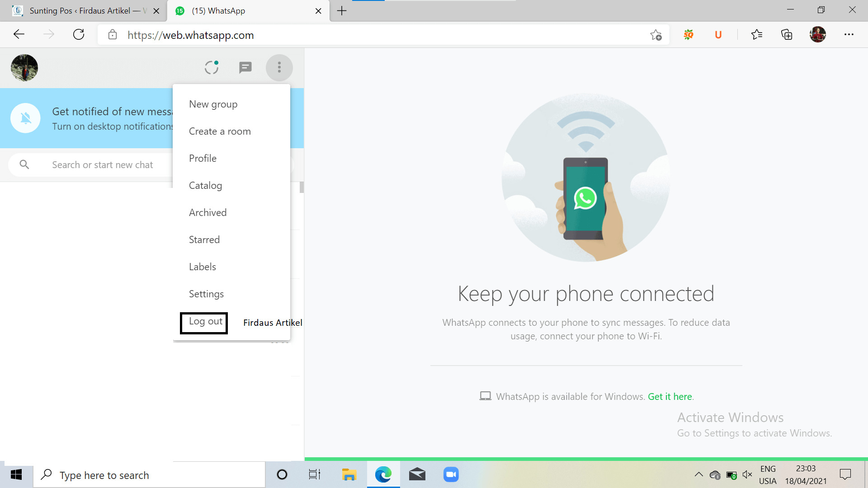Open Windows Start menu
The image size is (868, 488).
pos(16,474)
